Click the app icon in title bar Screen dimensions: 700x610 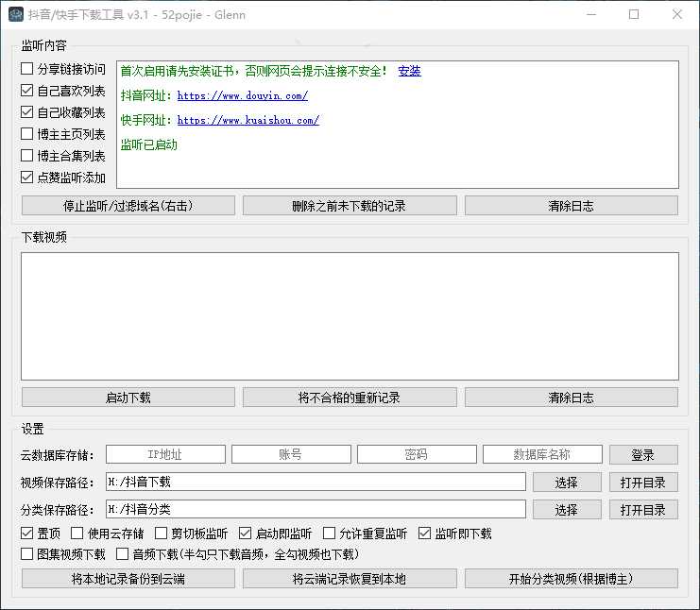15,14
